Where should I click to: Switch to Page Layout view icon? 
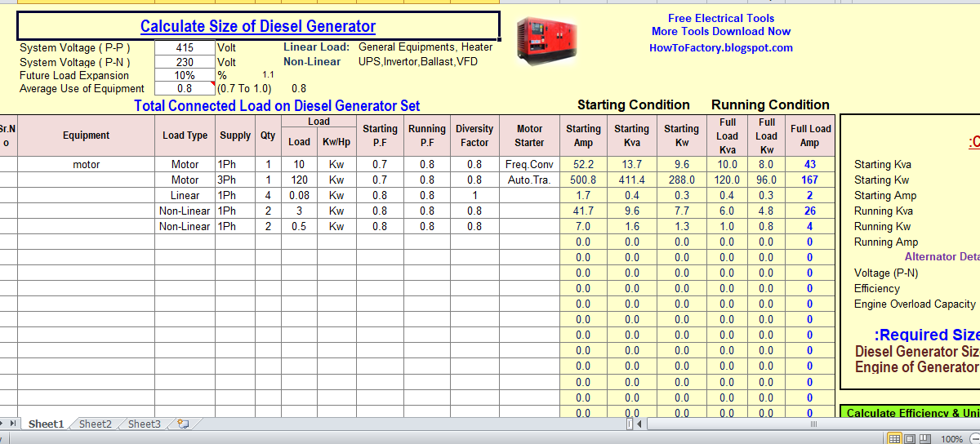pyautogui.click(x=908, y=439)
